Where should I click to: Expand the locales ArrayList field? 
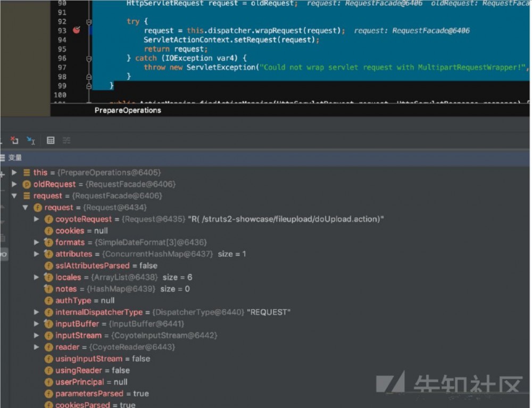pyautogui.click(x=37, y=277)
